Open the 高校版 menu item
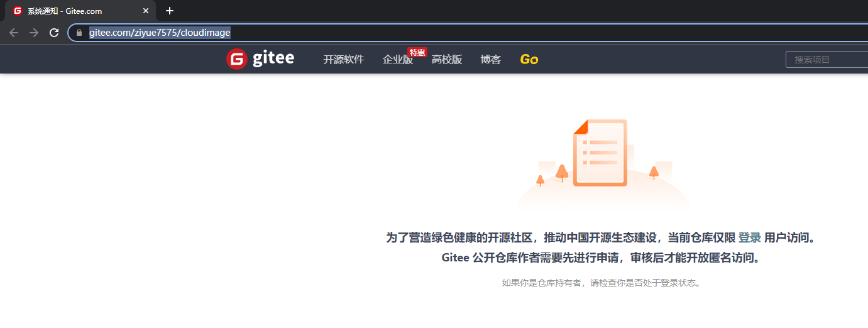868x328 pixels. [447, 60]
